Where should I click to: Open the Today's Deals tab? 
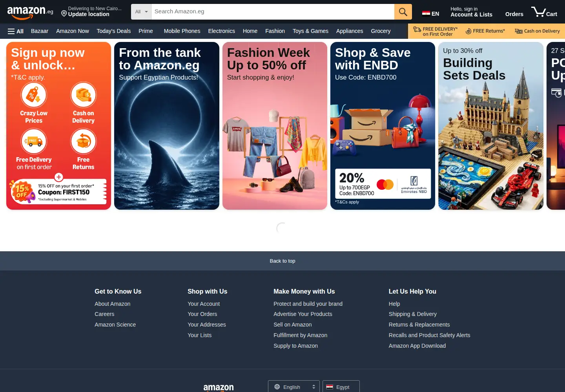114,31
